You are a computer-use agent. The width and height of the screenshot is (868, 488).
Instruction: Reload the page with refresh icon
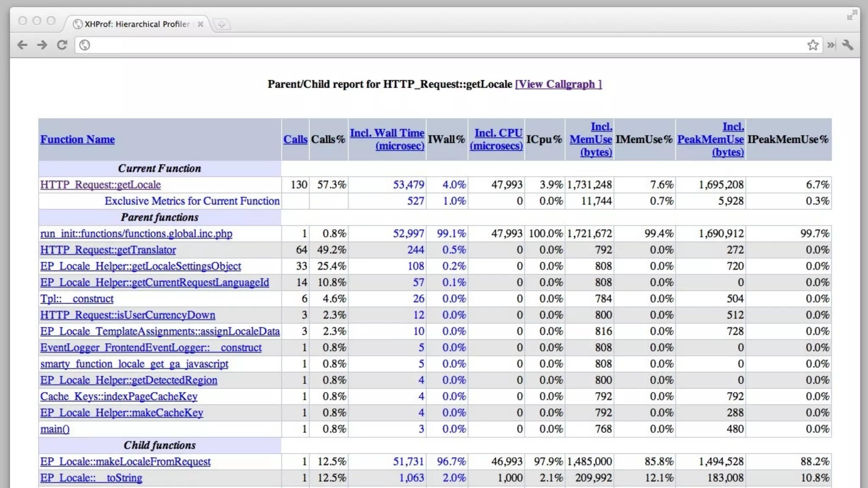(62, 45)
